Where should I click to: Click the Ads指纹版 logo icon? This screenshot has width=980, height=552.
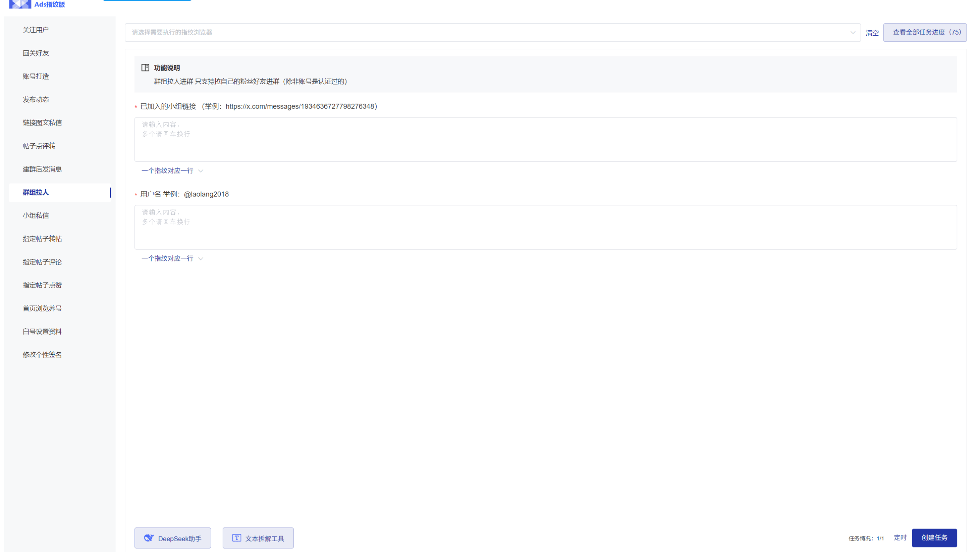pos(20,4)
